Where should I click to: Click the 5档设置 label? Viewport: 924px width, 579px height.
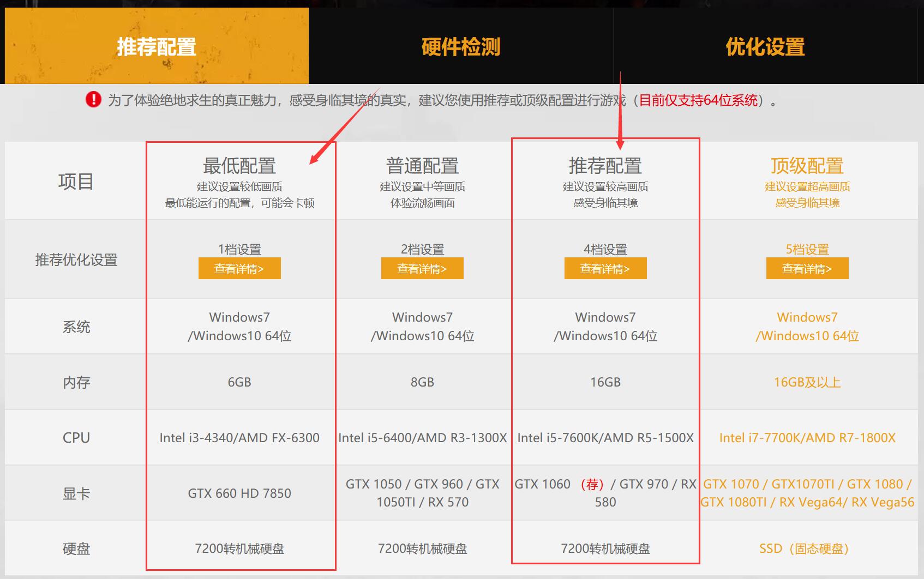point(807,249)
